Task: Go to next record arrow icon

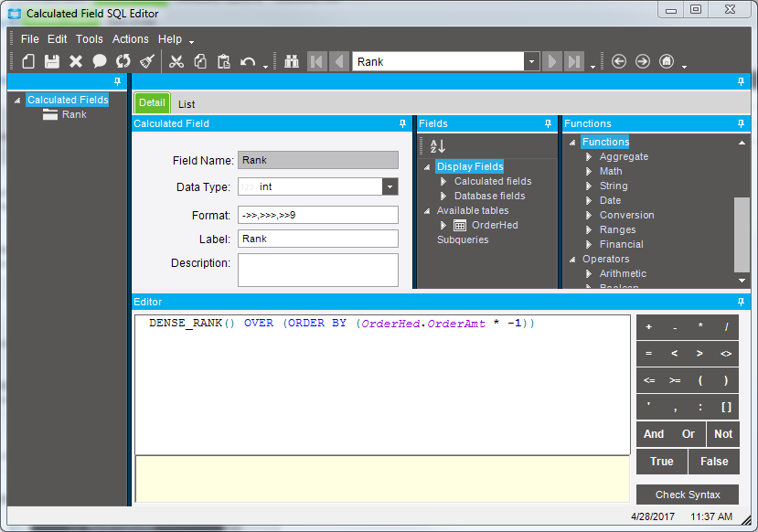Action: pos(552,61)
